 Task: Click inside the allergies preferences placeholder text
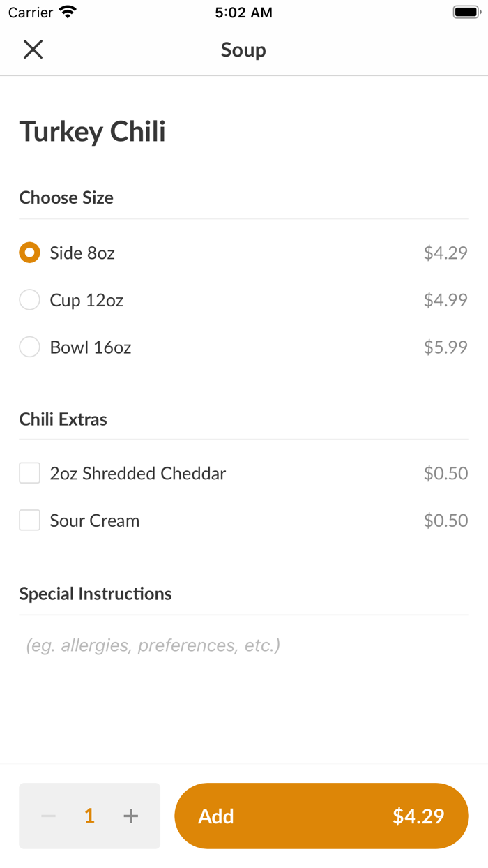(153, 645)
